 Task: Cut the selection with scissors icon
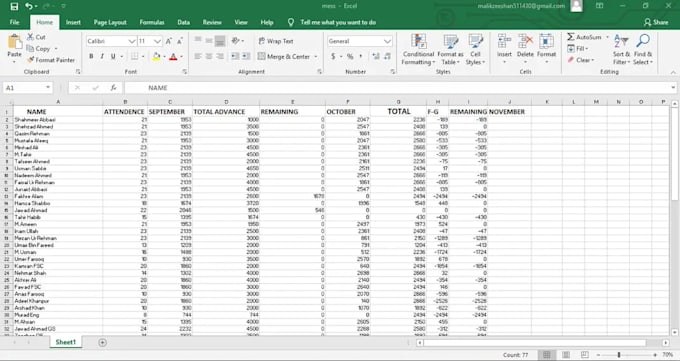pyautogui.click(x=36, y=37)
